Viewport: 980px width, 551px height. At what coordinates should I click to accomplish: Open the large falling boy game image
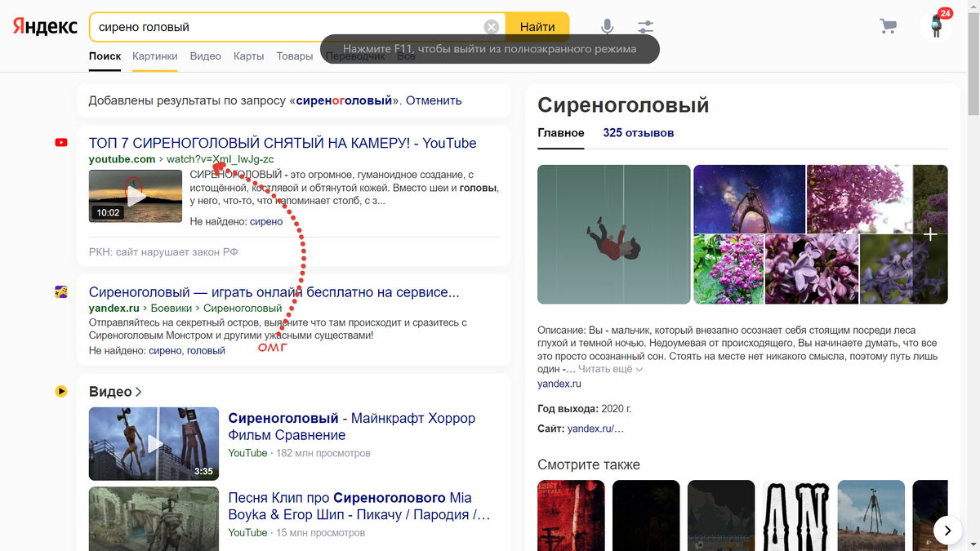614,234
